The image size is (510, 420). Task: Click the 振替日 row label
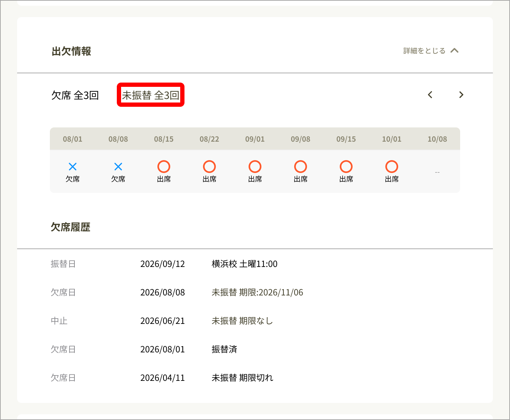coord(63,264)
